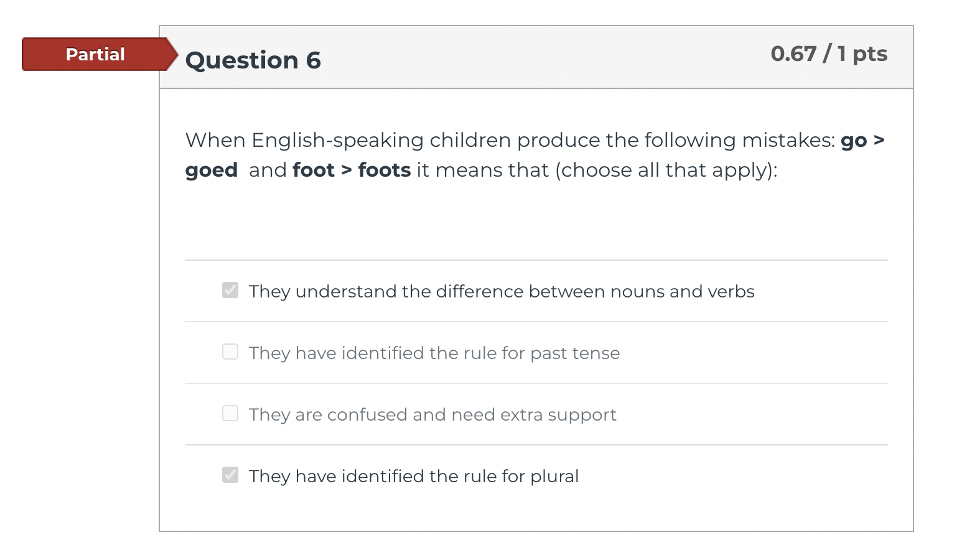Viewport: 972px width, 560px height.
Task: Click the 0.67 / 1 pts score display
Action: point(829,54)
